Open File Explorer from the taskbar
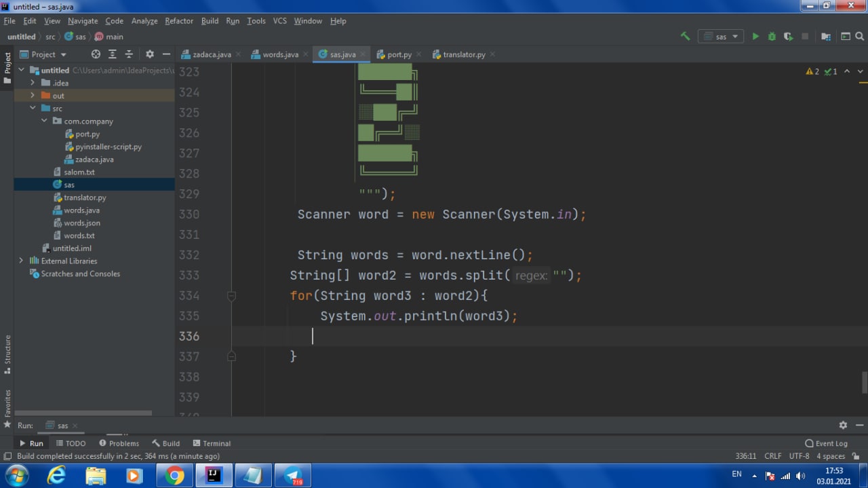Screen dimensions: 868x488 [x=96, y=476]
